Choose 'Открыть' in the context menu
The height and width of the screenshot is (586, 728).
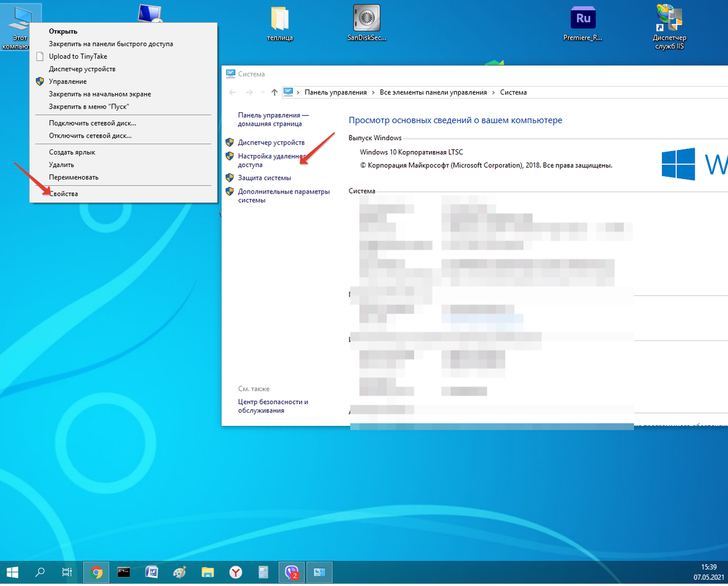[x=123, y=32]
